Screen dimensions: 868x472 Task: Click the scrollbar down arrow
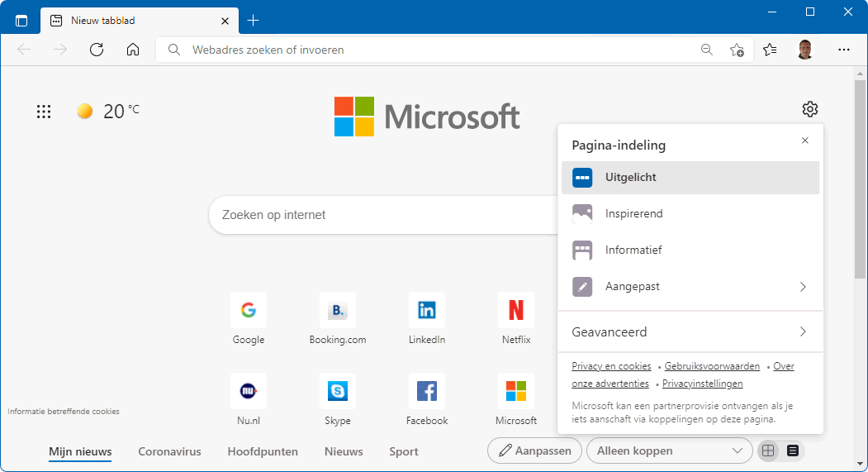(x=860, y=464)
